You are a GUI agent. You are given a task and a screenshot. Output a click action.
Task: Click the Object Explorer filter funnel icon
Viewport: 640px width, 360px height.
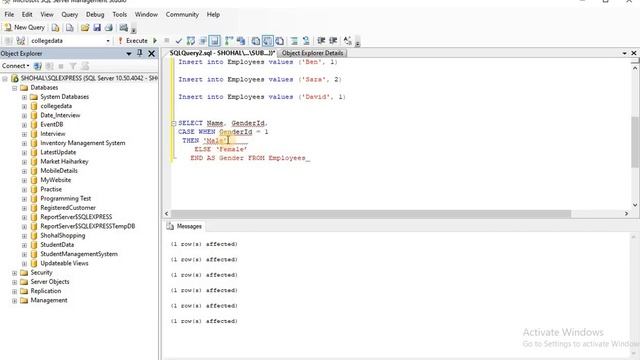73,66
